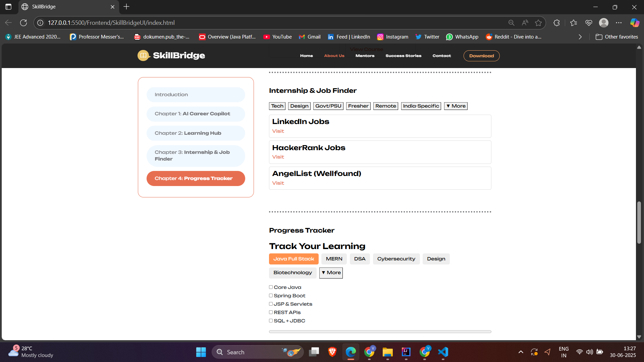Enable the REST APIs checkbox

[271, 312]
